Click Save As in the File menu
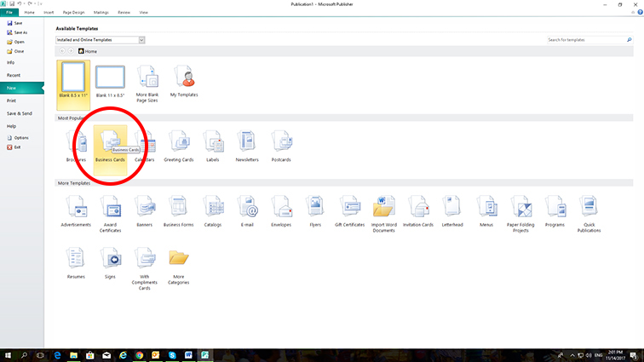Viewport: 644px width, 362px height. (17, 32)
